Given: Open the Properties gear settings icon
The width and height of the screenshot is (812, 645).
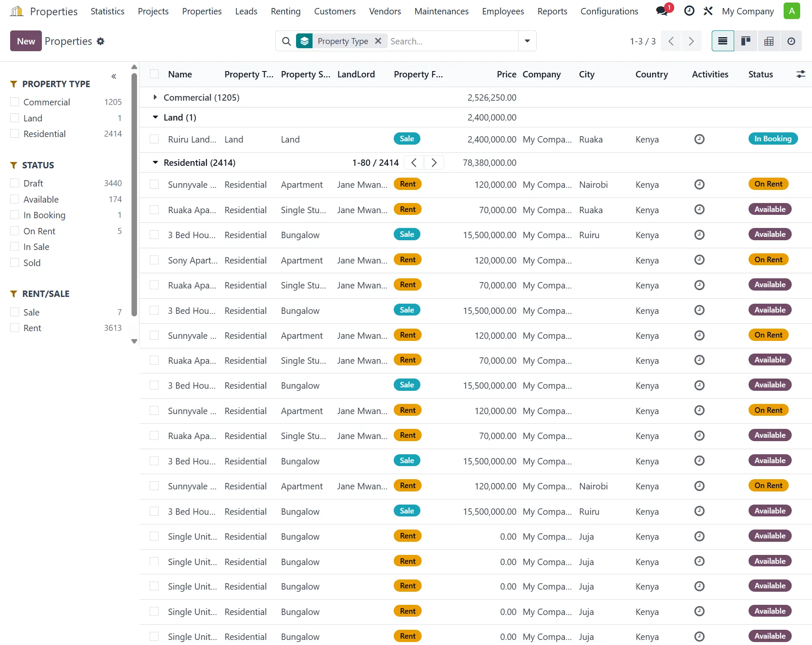Looking at the screenshot, I should coord(100,41).
